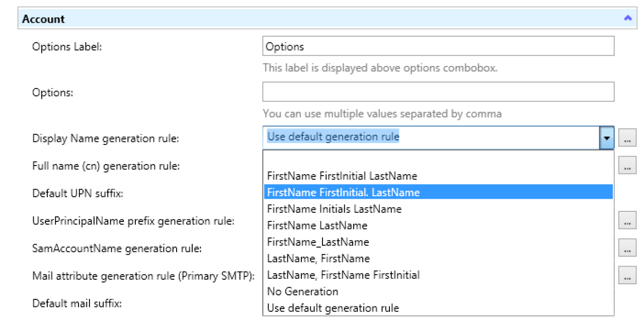The width and height of the screenshot is (644, 320).
Task: Select 'Use default generation rule' list item
Action: click(x=438, y=308)
